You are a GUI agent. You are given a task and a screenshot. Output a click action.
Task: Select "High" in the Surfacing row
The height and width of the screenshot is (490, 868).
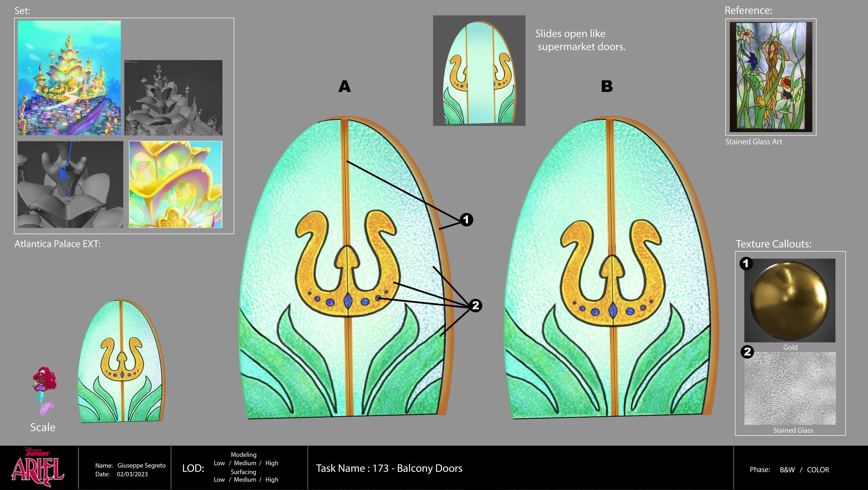(x=272, y=480)
